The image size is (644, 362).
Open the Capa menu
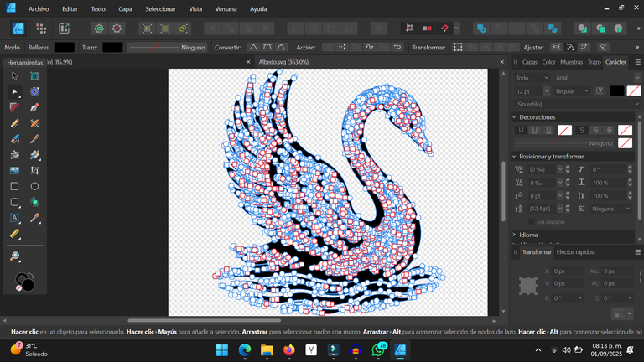coord(125,8)
